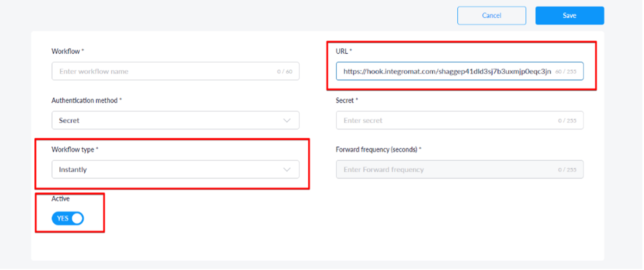Click the chevron arrow in Authentication method
The image size is (644, 270).
(287, 120)
